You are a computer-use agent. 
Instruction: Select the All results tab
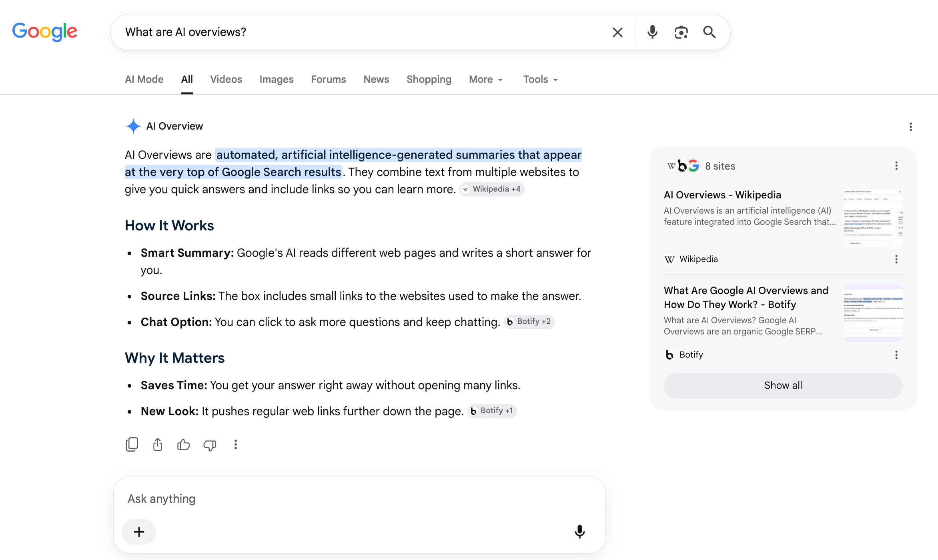click(x=187, y=79)
